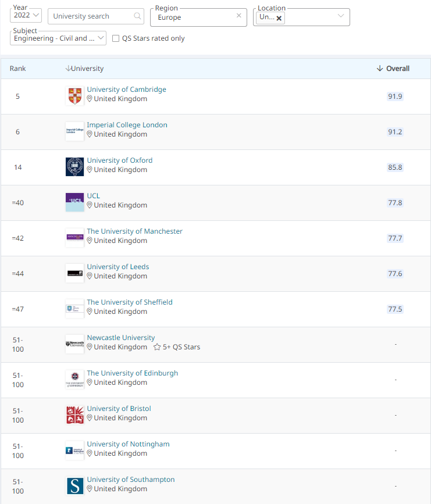Open Imperial College London logo
The width and height of the screenshot is (431, 504).
74,131
